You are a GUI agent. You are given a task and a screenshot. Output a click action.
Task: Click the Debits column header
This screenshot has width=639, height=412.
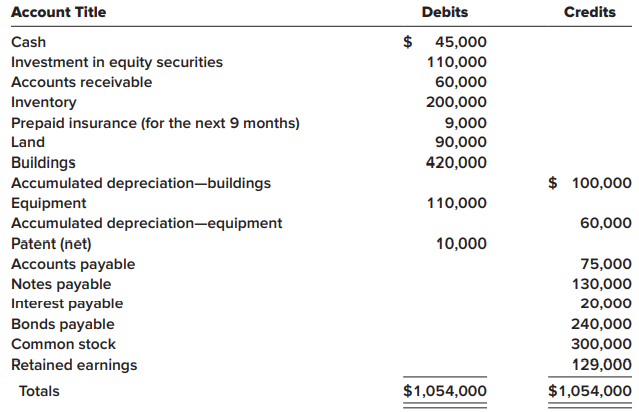(x=445, y=13)
